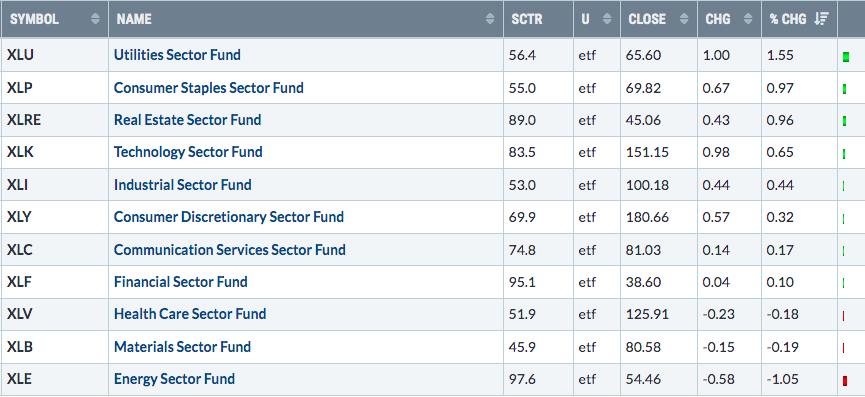865x397 pixels.
Task: Click the SCTR column header
Action: click(527, 19)
